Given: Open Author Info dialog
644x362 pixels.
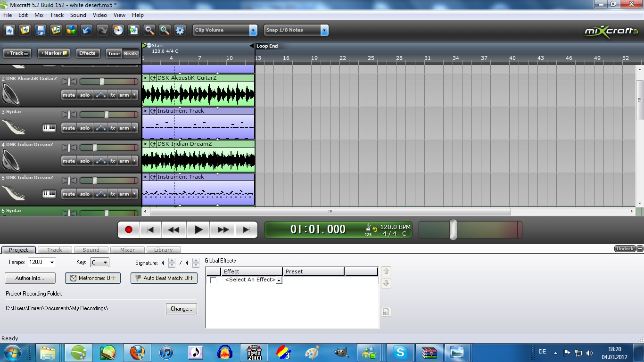Looking at the screenshot, I should pos(30,278).
